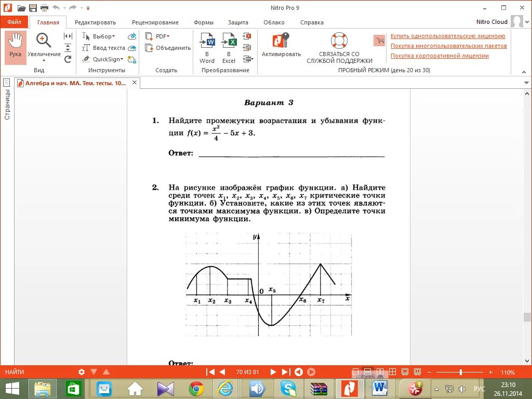The height and width of the screenshot is (399, 532).
Task: Go to previous page
Action: pos(222,372)
